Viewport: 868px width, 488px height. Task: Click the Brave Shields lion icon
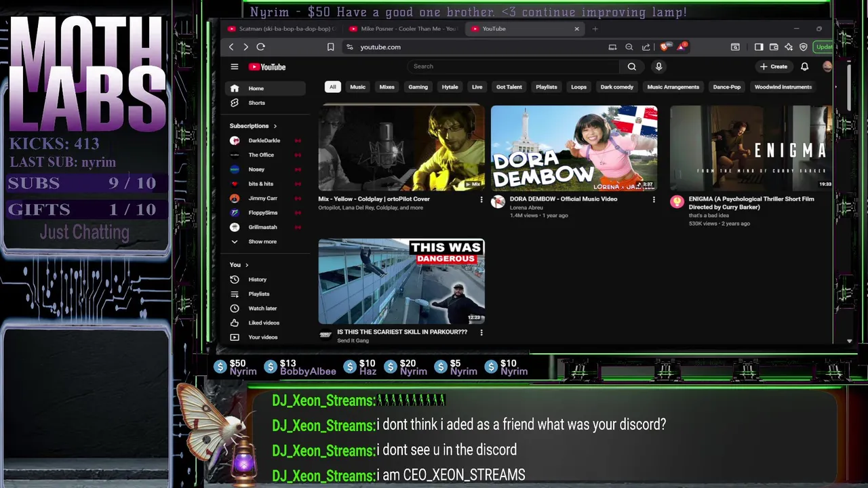[x=664, y=47]
